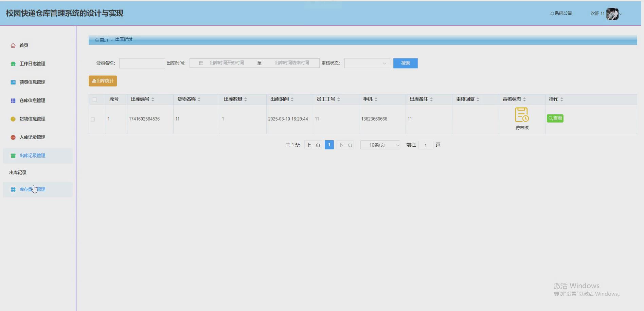
Task: Select the checkbox for row 1741602584536
Action: (x=93, y=119)
